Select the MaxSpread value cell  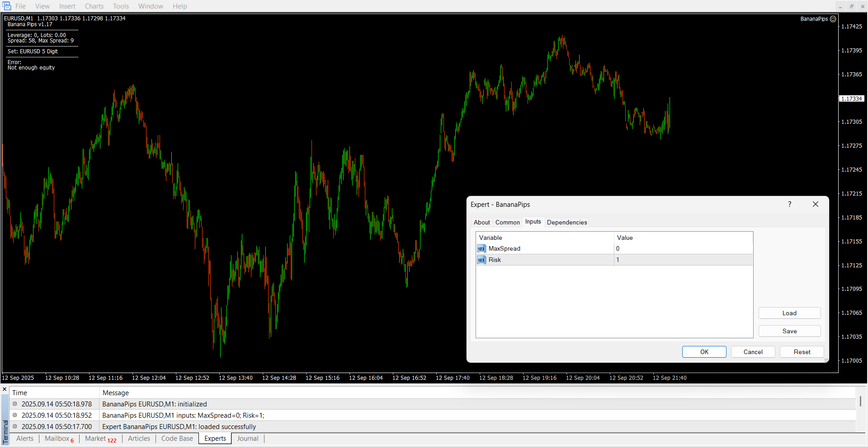(x=683, y=249)
